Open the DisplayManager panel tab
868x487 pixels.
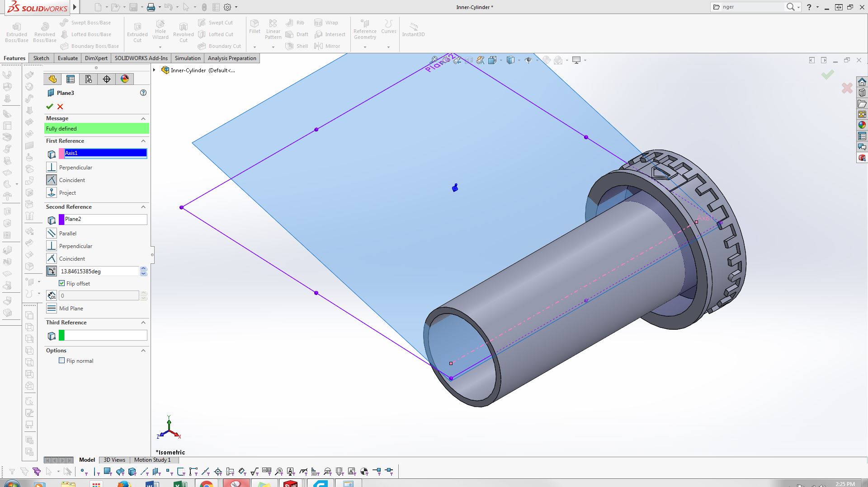tap(125, 79)
